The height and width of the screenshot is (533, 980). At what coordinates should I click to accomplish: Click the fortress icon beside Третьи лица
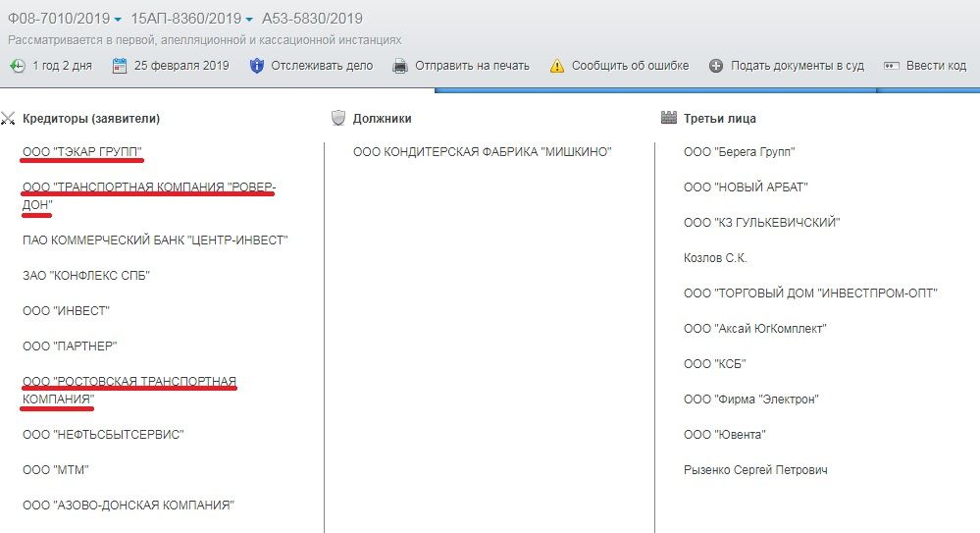click(669, 118)
